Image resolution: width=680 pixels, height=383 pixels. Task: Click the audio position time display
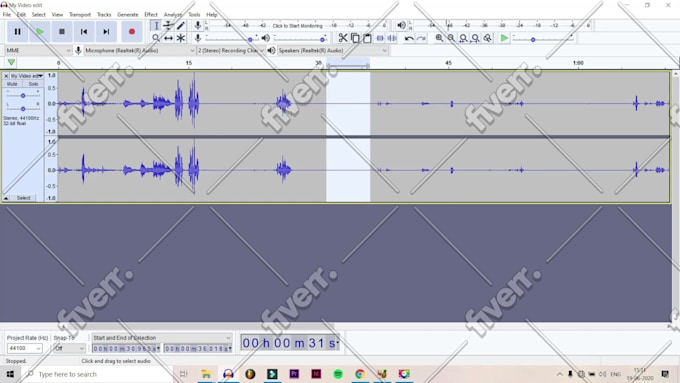[x=290, y=343]
